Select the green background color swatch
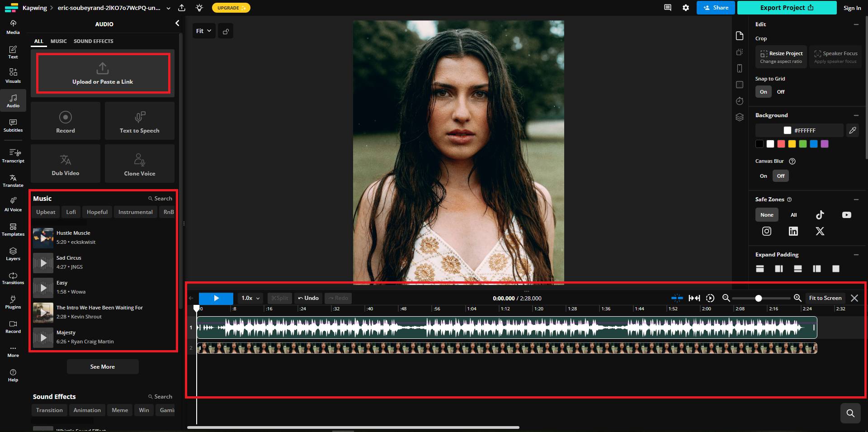The image size is (868, 432). [803, 144]
